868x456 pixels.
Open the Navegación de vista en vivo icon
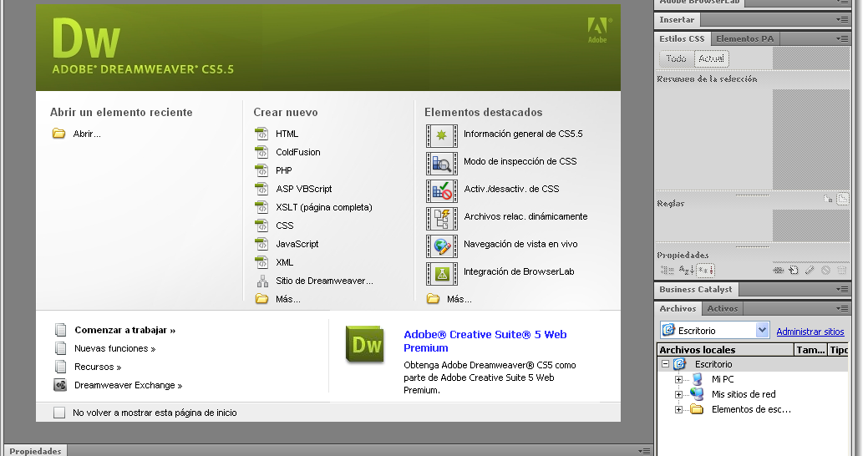click(x=442, y=246)
